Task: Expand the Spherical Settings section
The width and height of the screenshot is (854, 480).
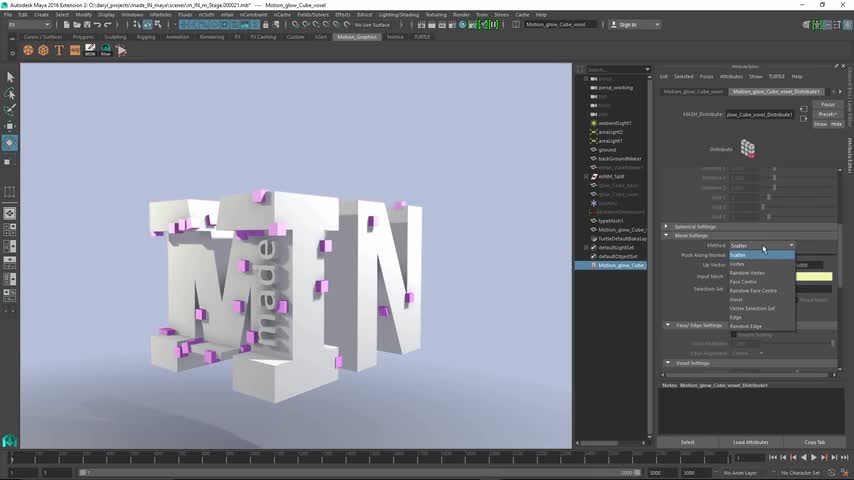Action: (666, 226)
